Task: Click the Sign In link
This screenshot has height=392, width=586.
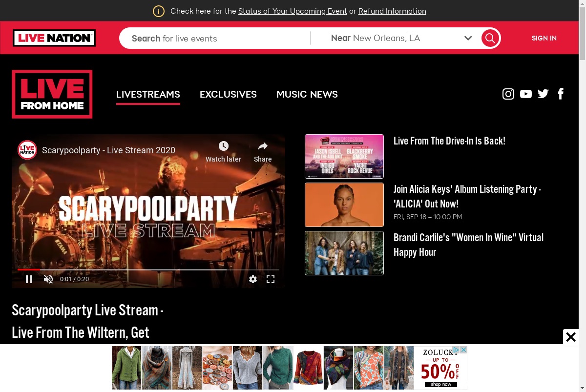Action: pos(544,38)
